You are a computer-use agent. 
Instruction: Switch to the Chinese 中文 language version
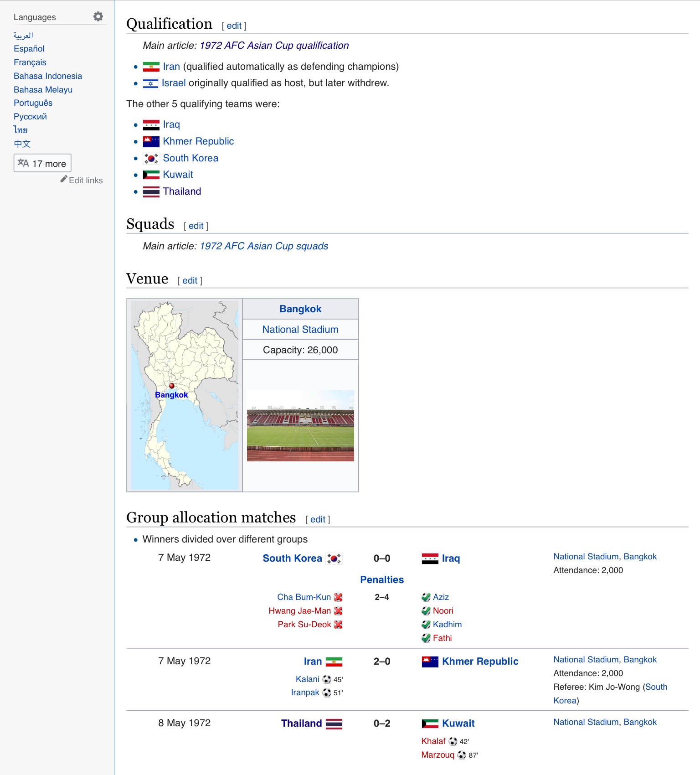[22, 144]
